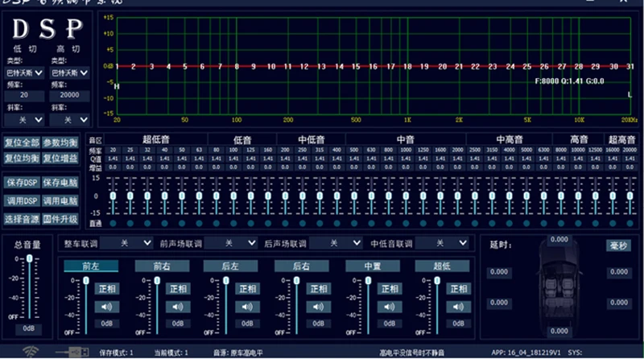This screenshot has width=644, height=359.
Task: Click the 调用DSP button
Action: [23, 201]
